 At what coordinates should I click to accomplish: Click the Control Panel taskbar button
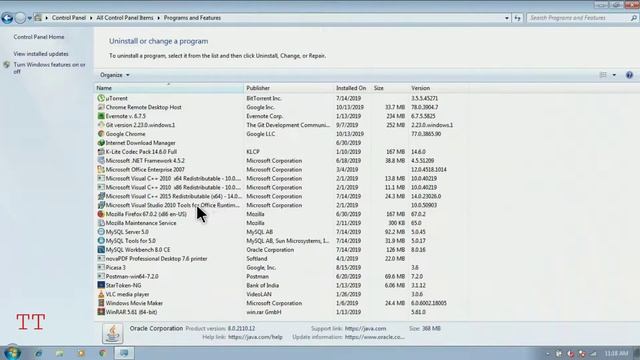click(x=124, y=353)
